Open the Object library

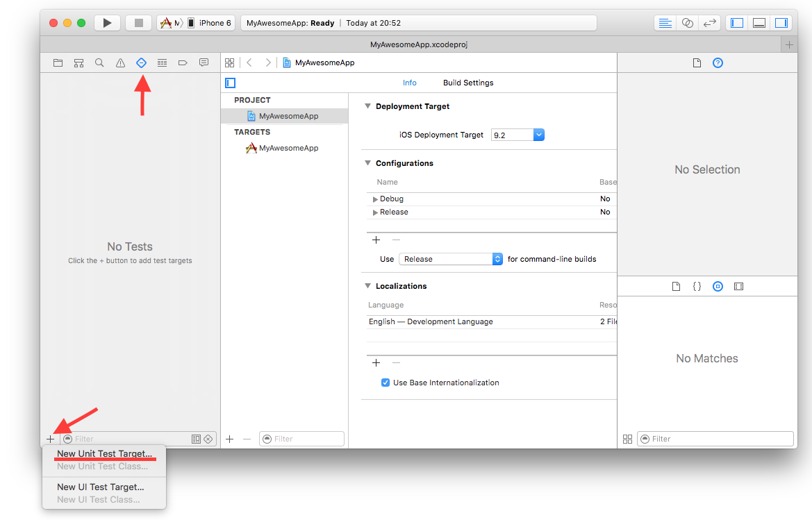click(x=718, y=286)
